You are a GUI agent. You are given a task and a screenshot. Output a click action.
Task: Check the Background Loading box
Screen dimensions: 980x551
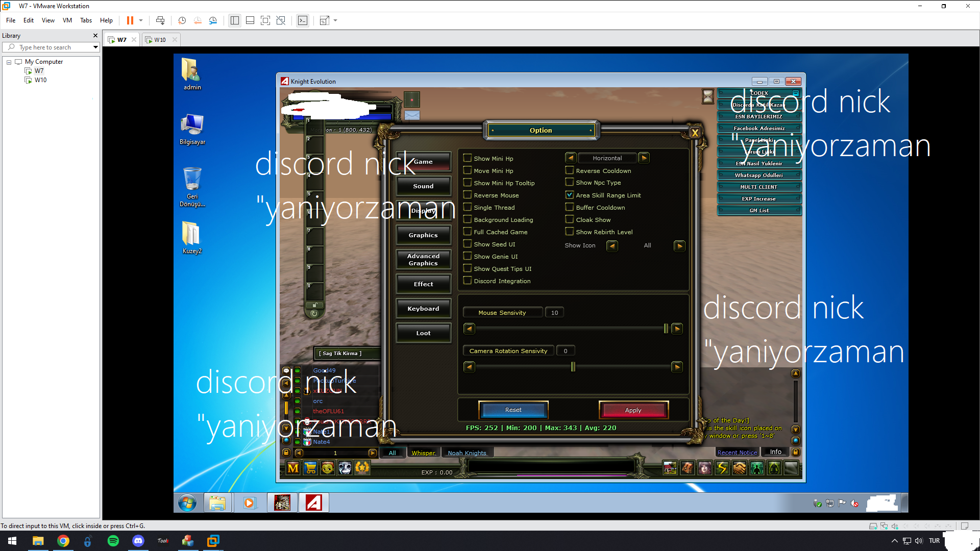(467, 219)
